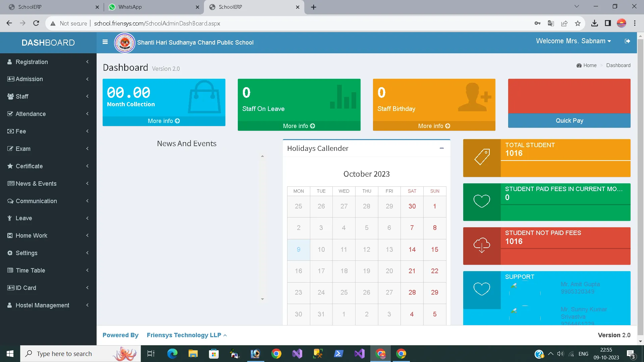This screenshot has width=644, height=362.
Task: Click the shopping bag icon on Month Collection
Action: click(x=204, y=97)
